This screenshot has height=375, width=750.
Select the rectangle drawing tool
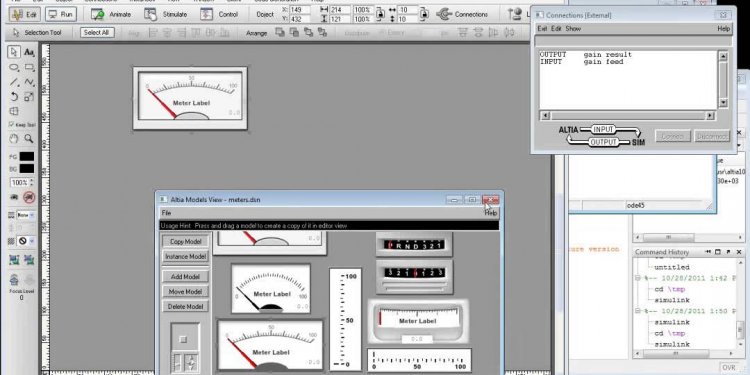29,67
